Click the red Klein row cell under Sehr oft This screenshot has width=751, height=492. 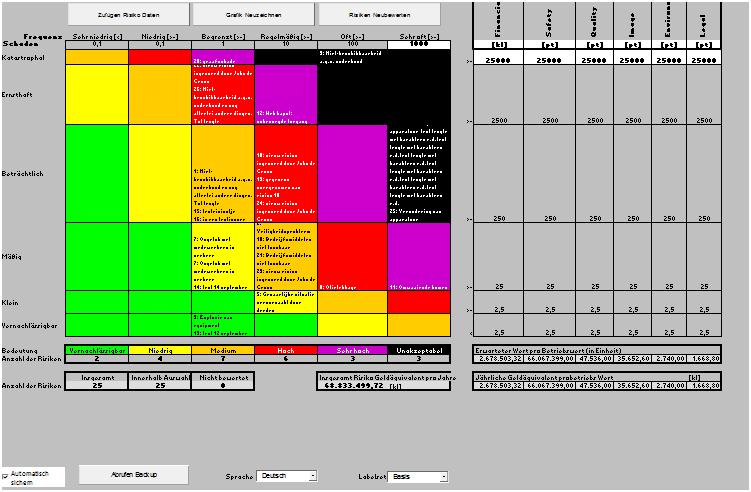pyautogui.click(x=419, y=302)
